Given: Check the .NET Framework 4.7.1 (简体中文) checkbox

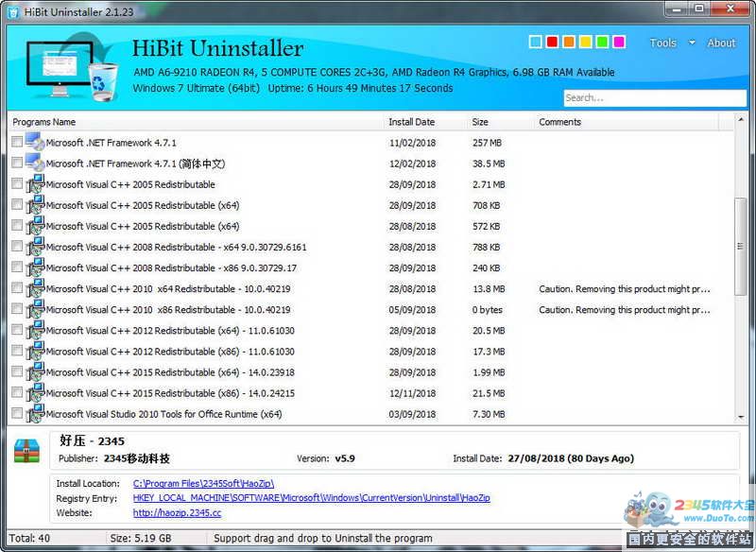Looking at the screenshot, I should (x=17, y=163).
